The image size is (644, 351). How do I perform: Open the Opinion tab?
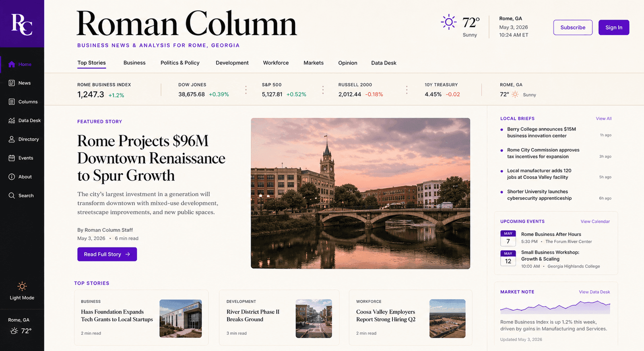348,63
